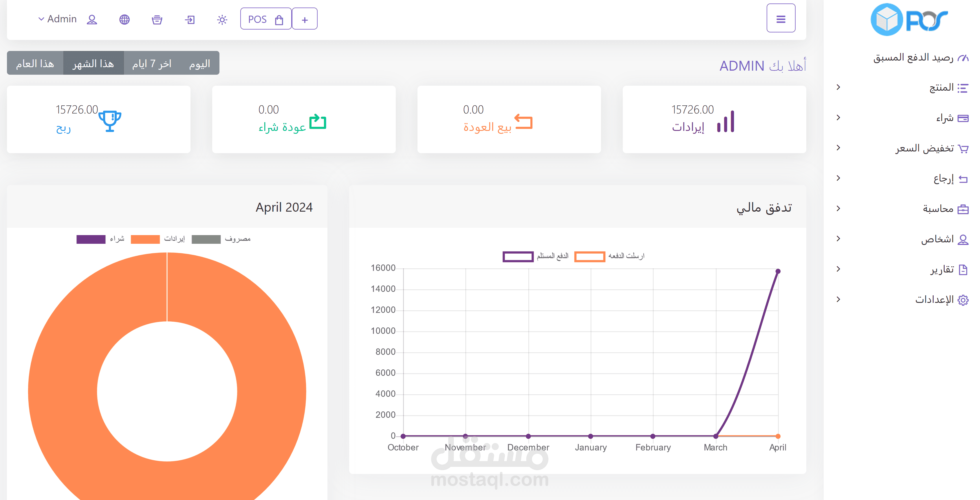Open the globe language selector

[x=124, y=19]
